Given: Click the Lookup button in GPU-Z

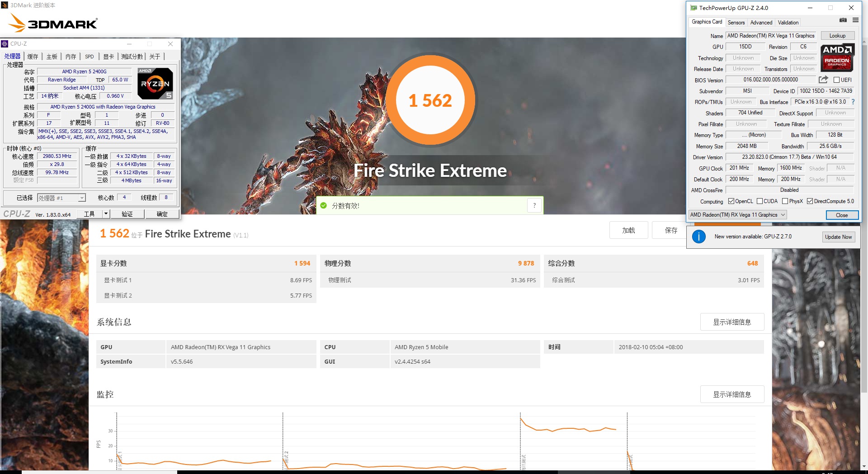Looking at the screenshot, I should click(x=837, y=36).
